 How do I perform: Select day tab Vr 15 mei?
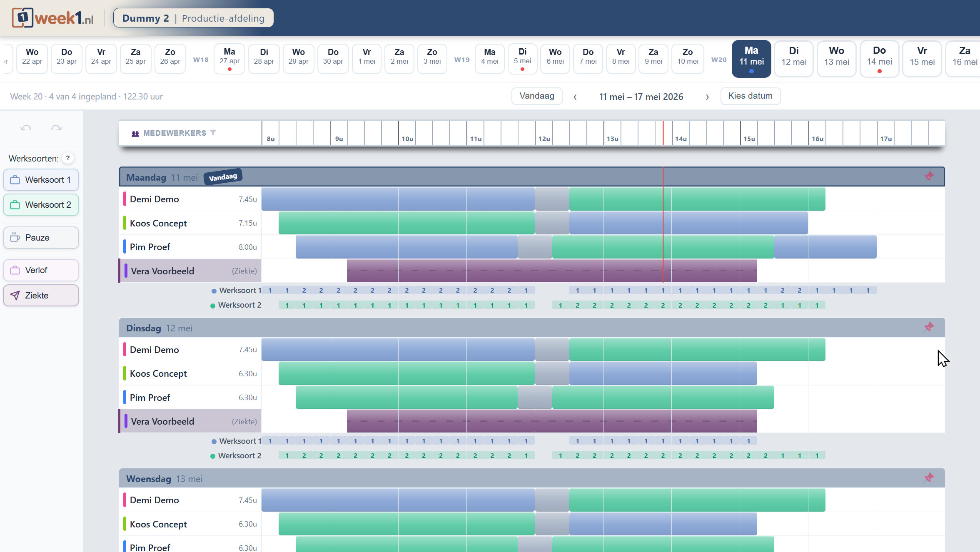click(922, 59)
